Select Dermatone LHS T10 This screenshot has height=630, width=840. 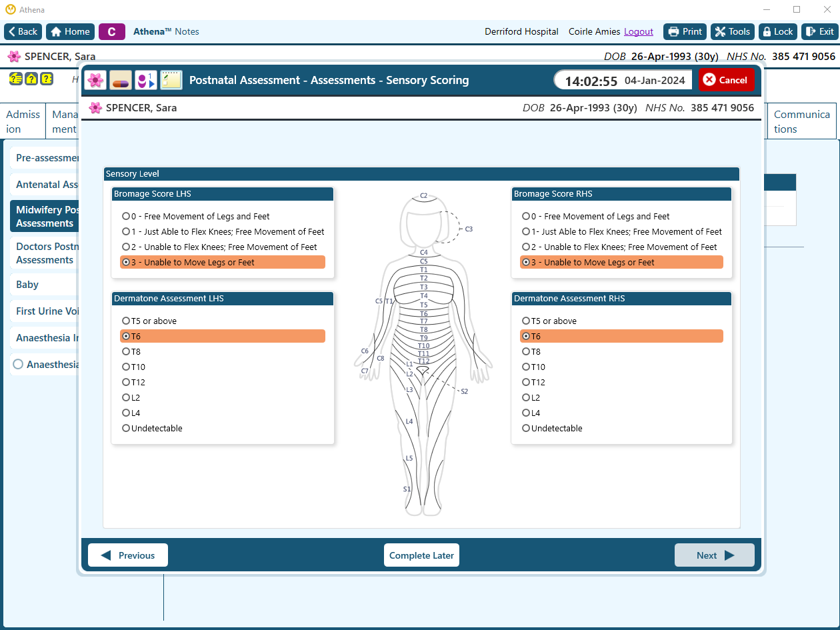tap(223, 367)
